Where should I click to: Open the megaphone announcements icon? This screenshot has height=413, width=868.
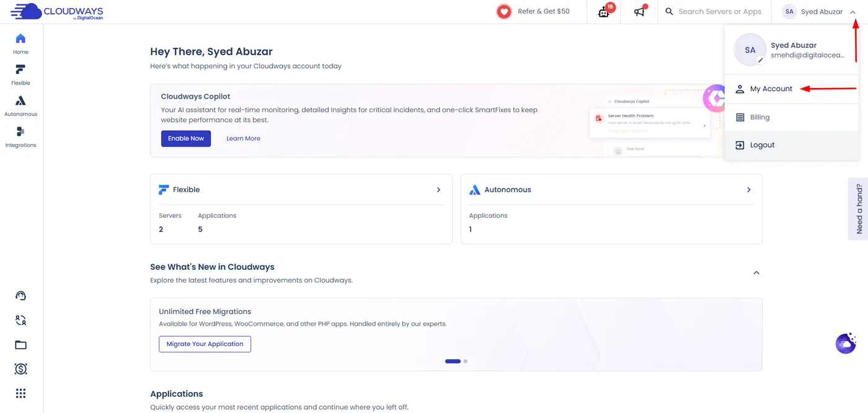(640, 11)
